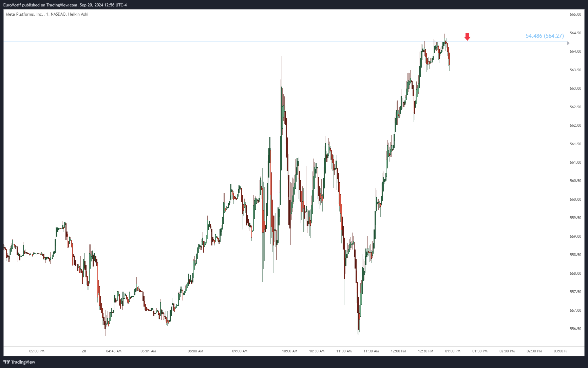
Task: Click the 557.50 price label
Action: (x=575, y=292)
